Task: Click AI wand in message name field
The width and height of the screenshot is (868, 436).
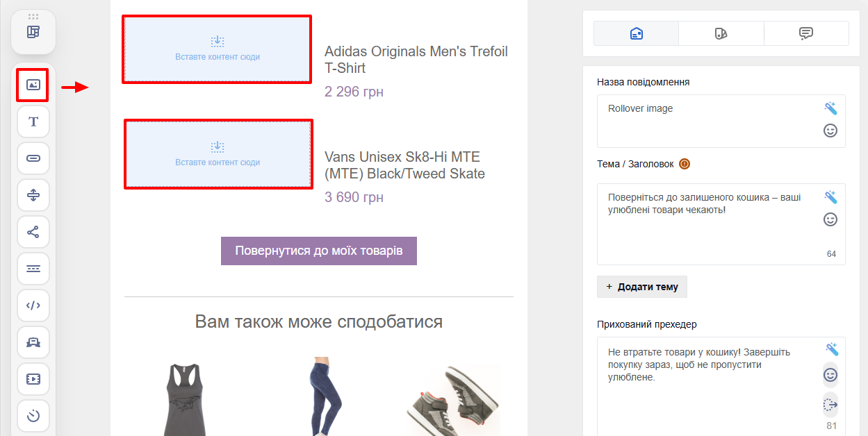Action: 830,108
